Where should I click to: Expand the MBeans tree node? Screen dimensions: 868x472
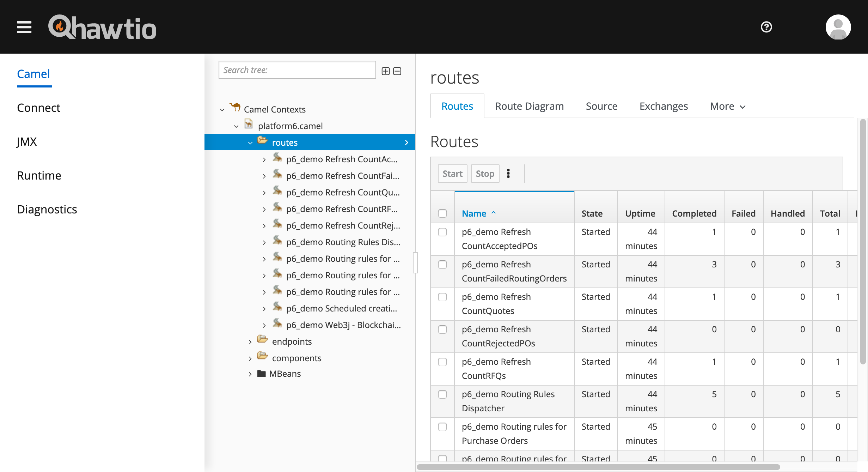[250, 374]
